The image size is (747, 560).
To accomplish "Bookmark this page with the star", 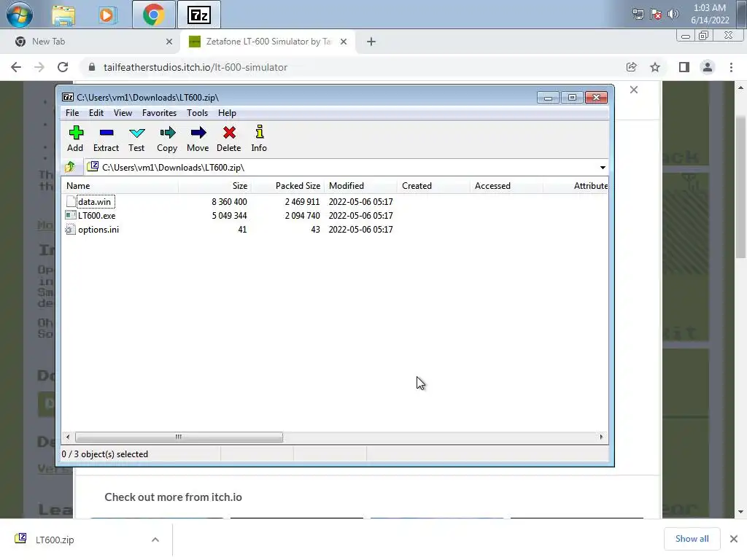I will (x=655, y=67).
